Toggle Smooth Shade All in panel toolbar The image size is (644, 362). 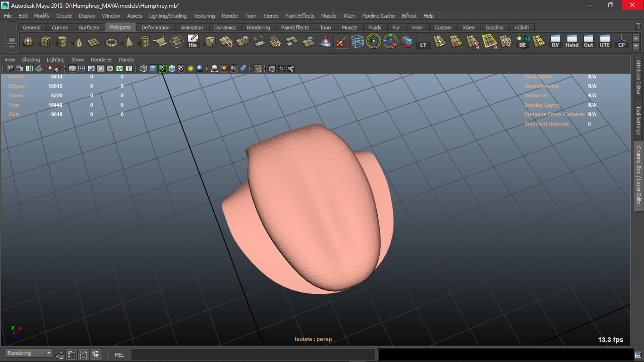pyautogui.click(x=153, y=69)
